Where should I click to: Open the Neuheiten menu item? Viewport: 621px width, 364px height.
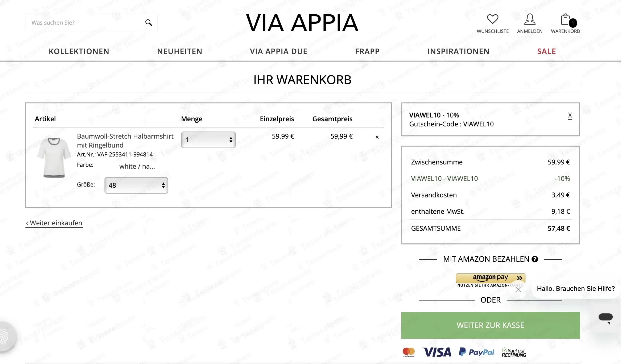(180, 51)
